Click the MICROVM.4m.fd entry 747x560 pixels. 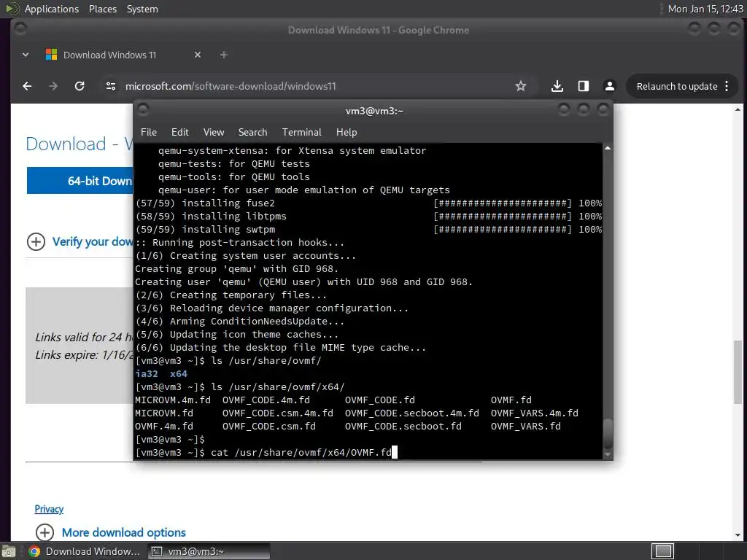tap(172, 400)
